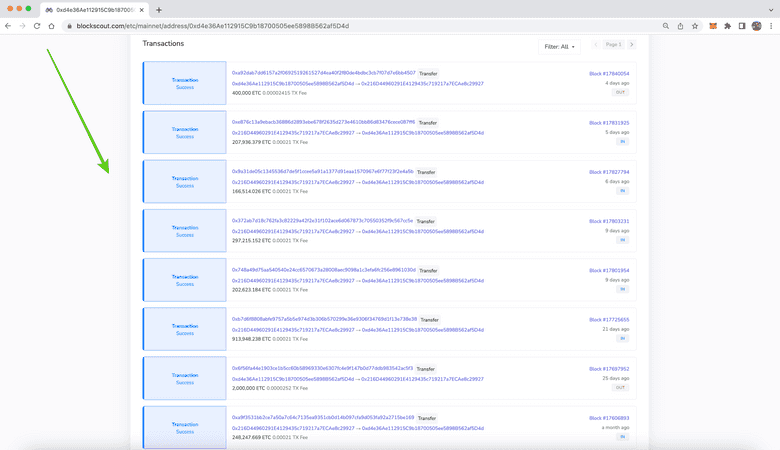
Task: Open the Chrome three-dot menu
Action: 771,25
